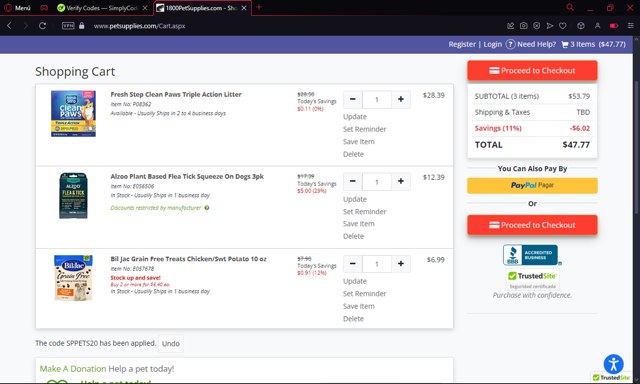Close the Verify Codes tab
This screenshot has height=384, width=640.
point(145,8)
